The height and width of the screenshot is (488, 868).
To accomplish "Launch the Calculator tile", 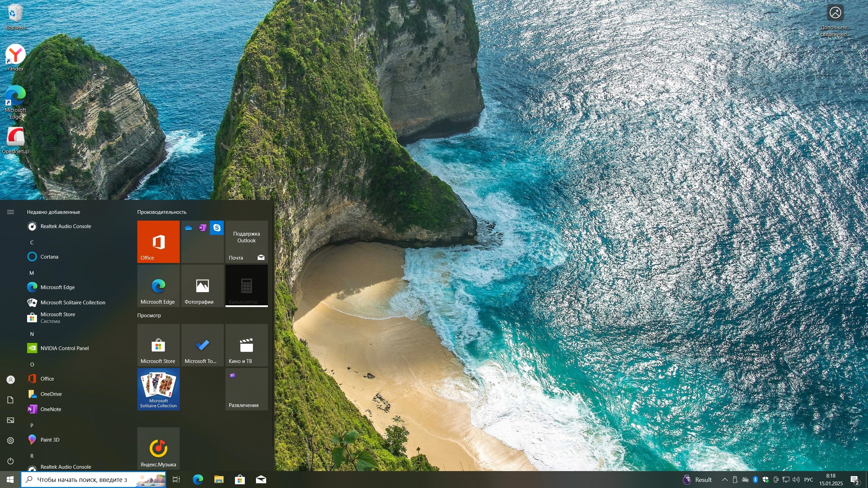I will 246,286.
